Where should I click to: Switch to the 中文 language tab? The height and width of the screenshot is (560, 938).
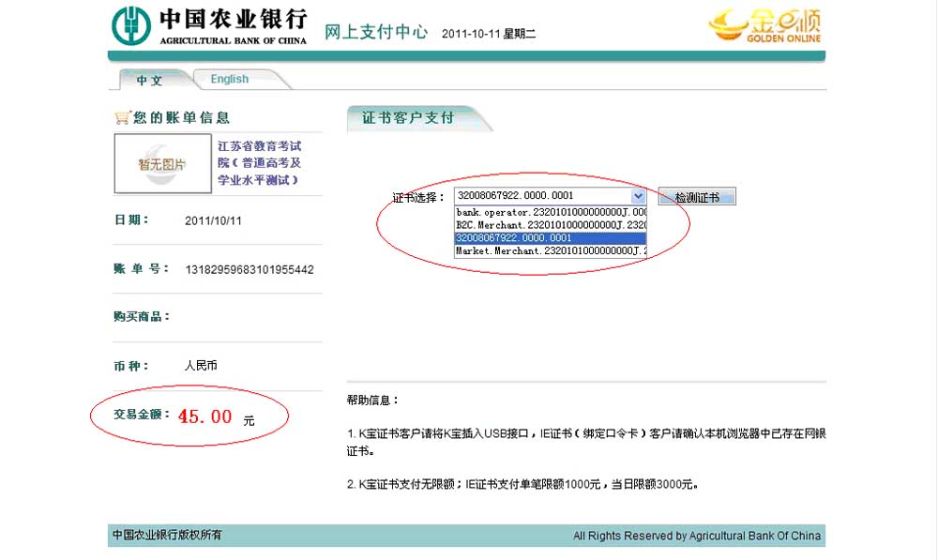pos(149,80)
